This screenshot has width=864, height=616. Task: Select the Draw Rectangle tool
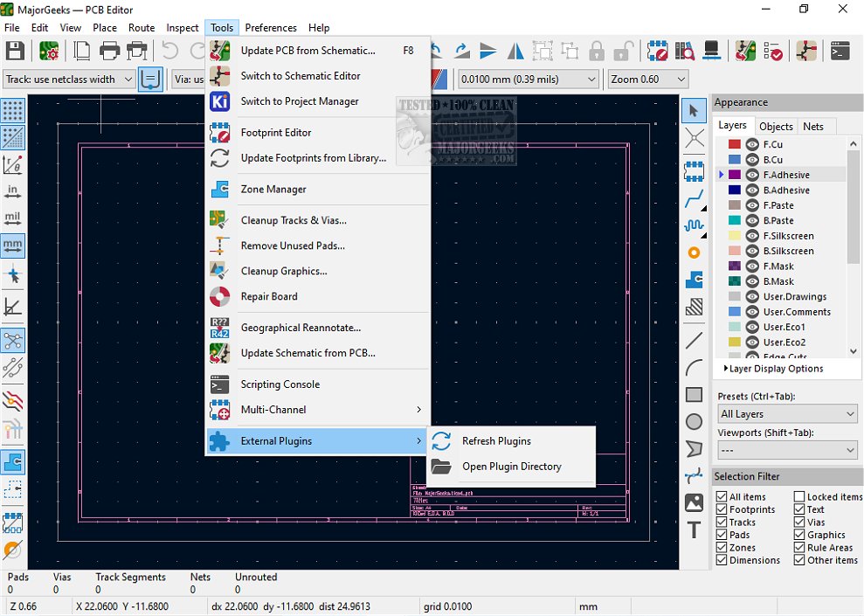[x=694, y=395]
